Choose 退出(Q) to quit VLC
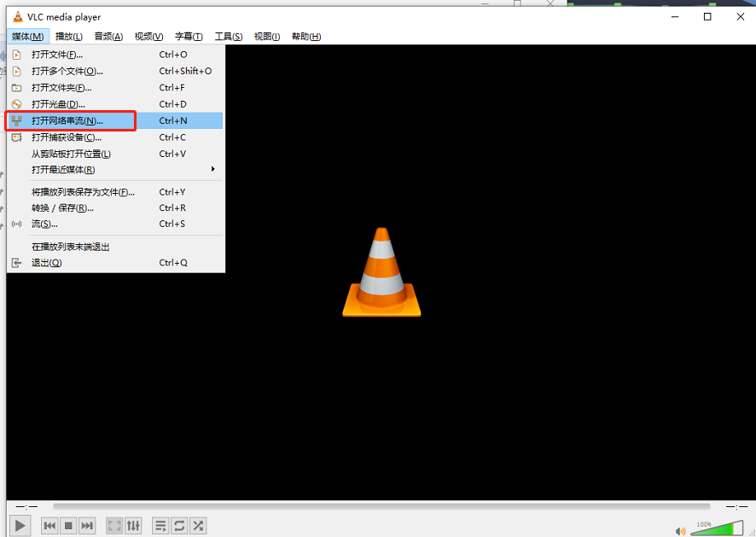756x537 pixels. tap(116, 262)
